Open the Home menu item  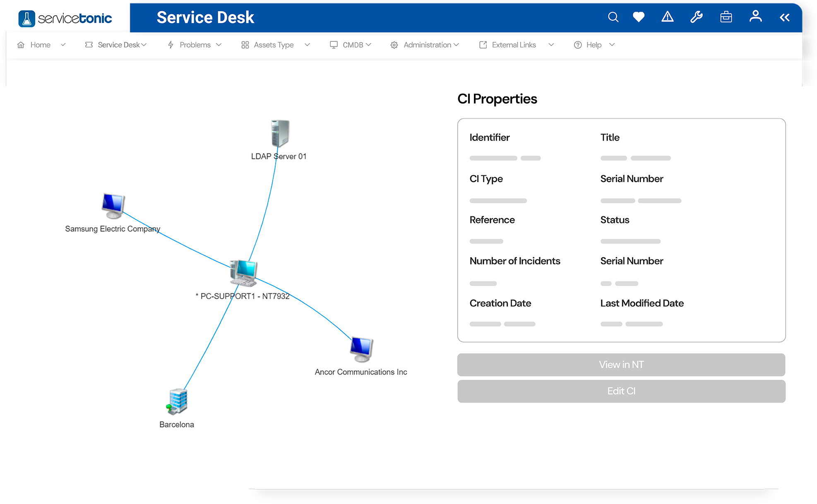pyautogui.click(x=41, y=45)
